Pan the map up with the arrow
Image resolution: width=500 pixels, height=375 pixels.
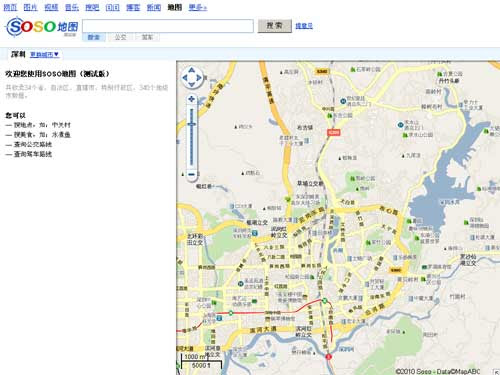pos(191,70)
